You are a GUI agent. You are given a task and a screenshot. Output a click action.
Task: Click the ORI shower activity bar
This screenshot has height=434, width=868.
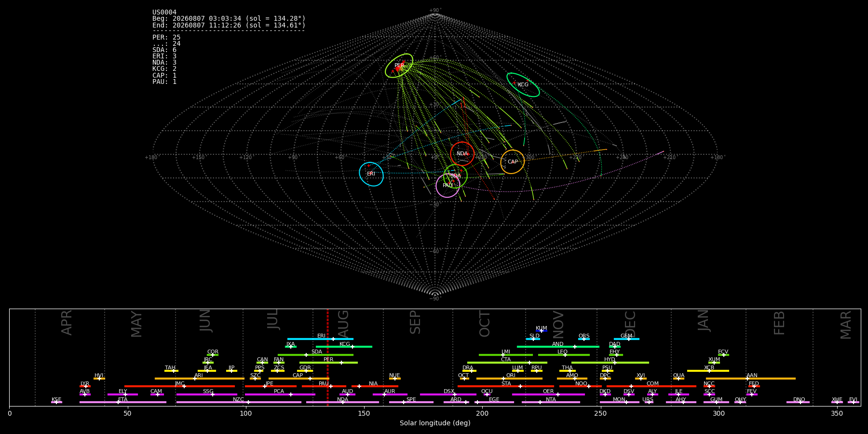(x=509, y=379)
